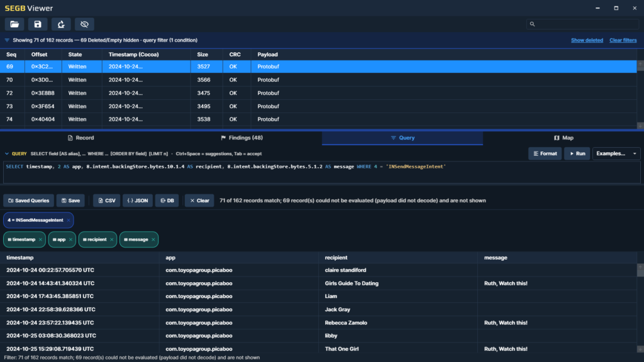Click the save disk toolbar icon
644x362 pixels.
(38, 25)
